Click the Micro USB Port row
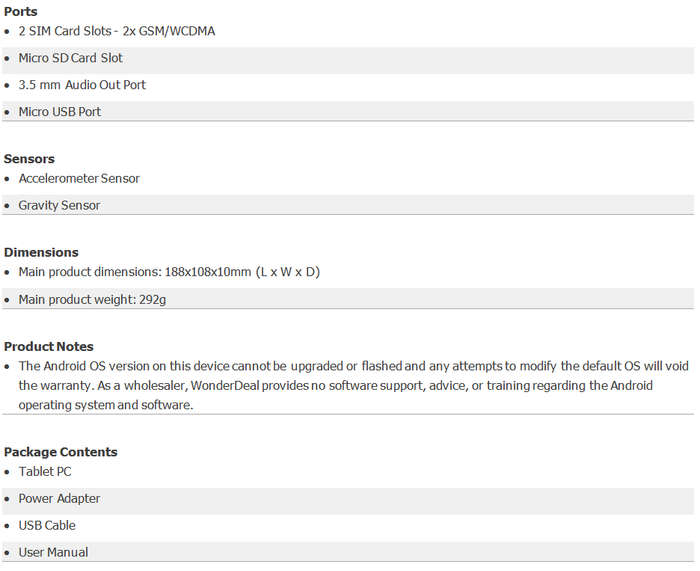 348,111
